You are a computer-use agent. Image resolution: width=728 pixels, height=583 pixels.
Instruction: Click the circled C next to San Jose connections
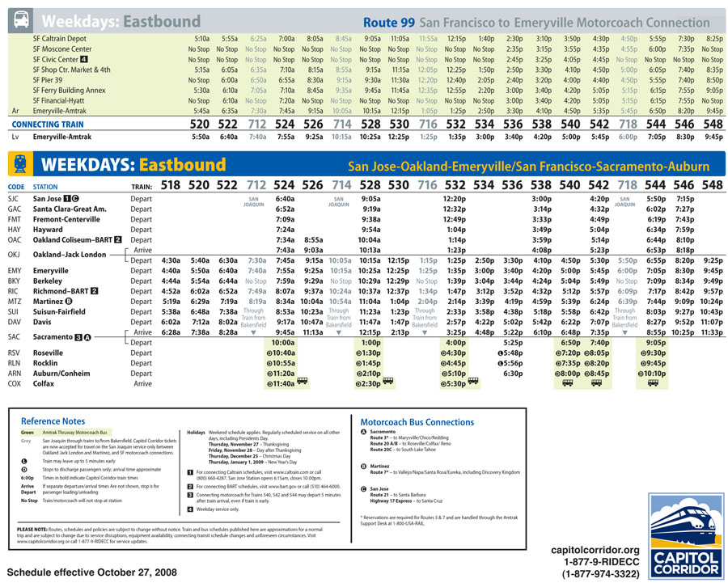pyautogui.click(x=363, y=488)
